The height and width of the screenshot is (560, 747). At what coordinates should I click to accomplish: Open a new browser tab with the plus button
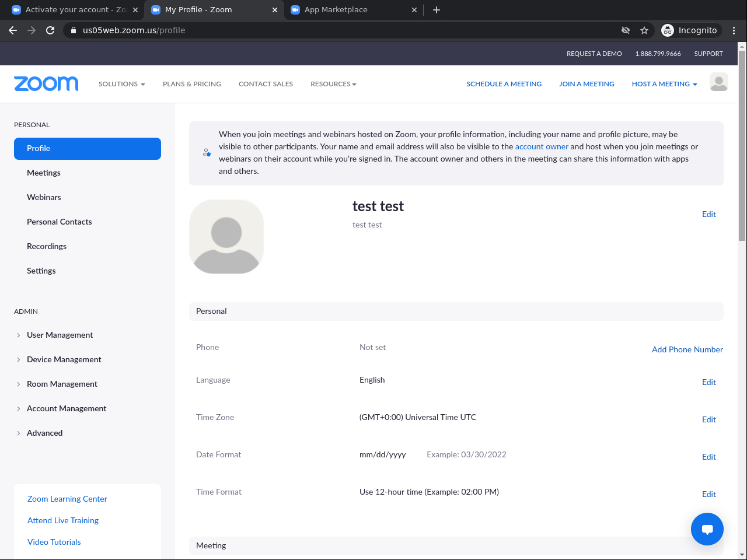point(437,10)
